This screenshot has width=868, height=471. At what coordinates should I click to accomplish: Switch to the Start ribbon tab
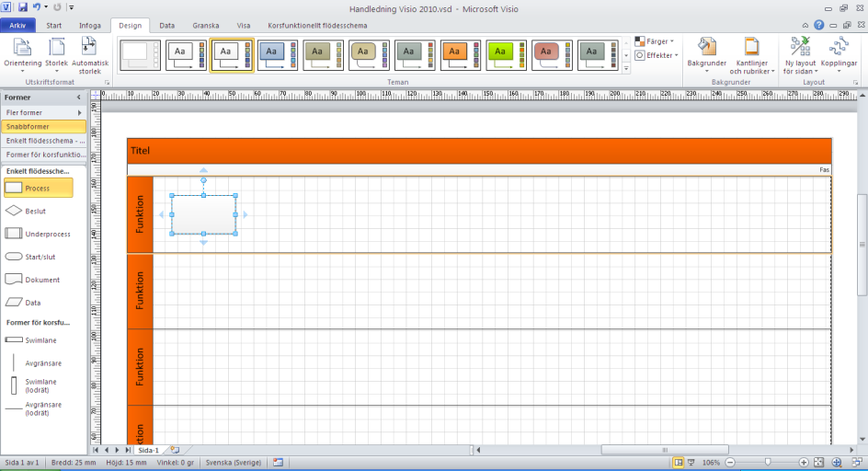(53, 26)
